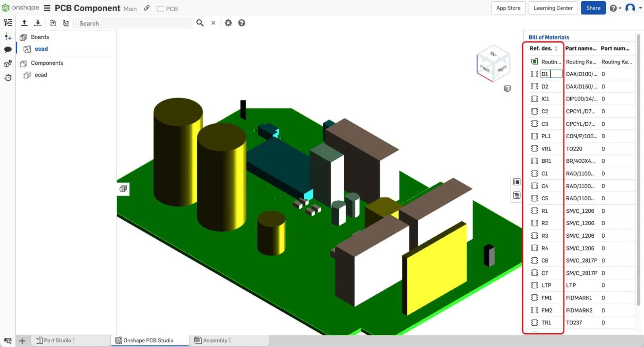
Task: Click the download/export icon in toolbar
Action: pos(38,23)
